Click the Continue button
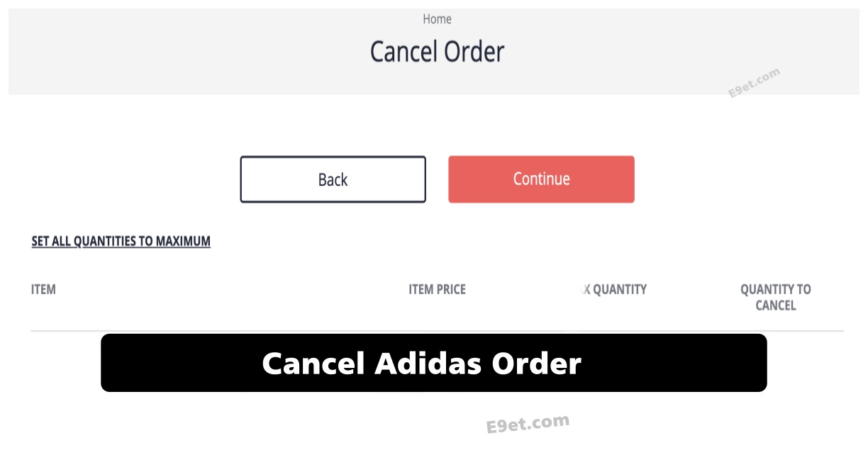The height and width of the screenshot is (460, 868). point(540,179)
